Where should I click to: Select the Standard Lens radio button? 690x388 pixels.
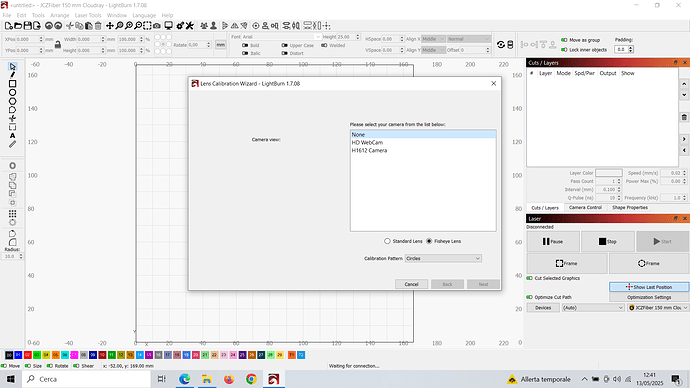tap(387, 241)
